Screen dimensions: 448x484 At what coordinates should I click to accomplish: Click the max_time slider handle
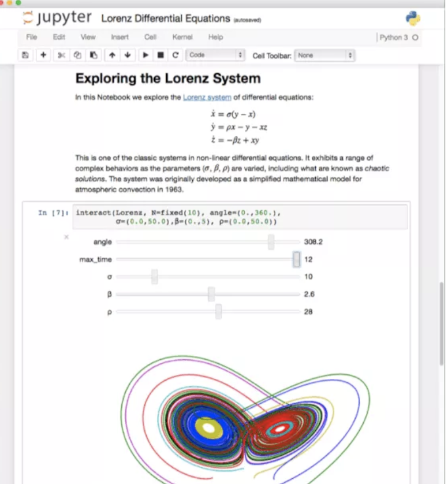[297, 259]
